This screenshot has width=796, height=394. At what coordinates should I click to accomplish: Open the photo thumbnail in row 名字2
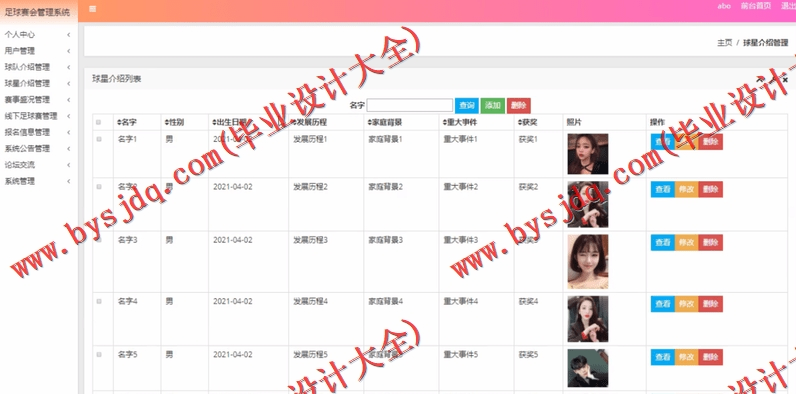coord(588,205)
